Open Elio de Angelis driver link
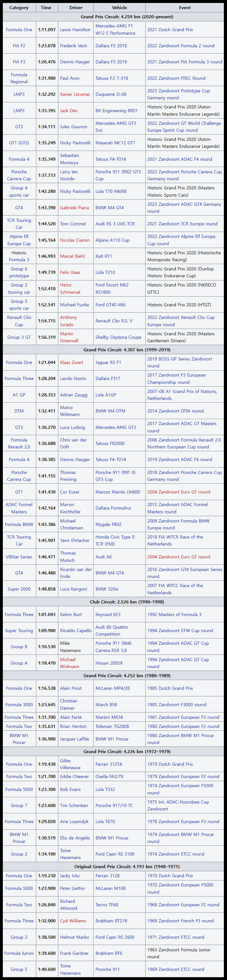Image resolution: width=227 pixels, height=980 pixels. coord(75,838)
